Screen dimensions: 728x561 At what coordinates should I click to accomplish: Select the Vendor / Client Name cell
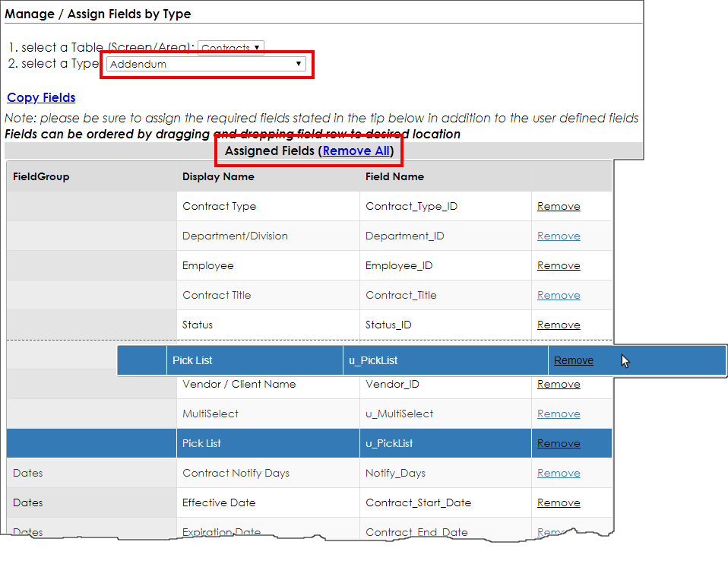(268, 387)
